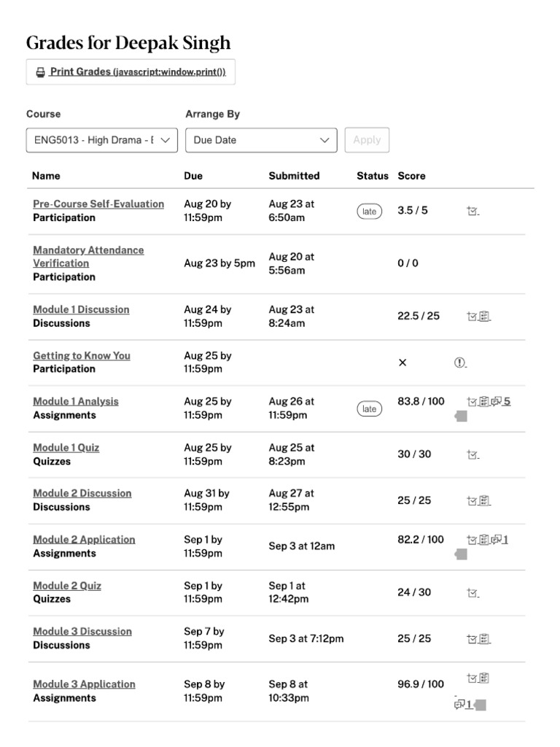This screenshot has height=747, width=560.
Task: Open the Module 3 Discussion link
Action: pos(82,632)
